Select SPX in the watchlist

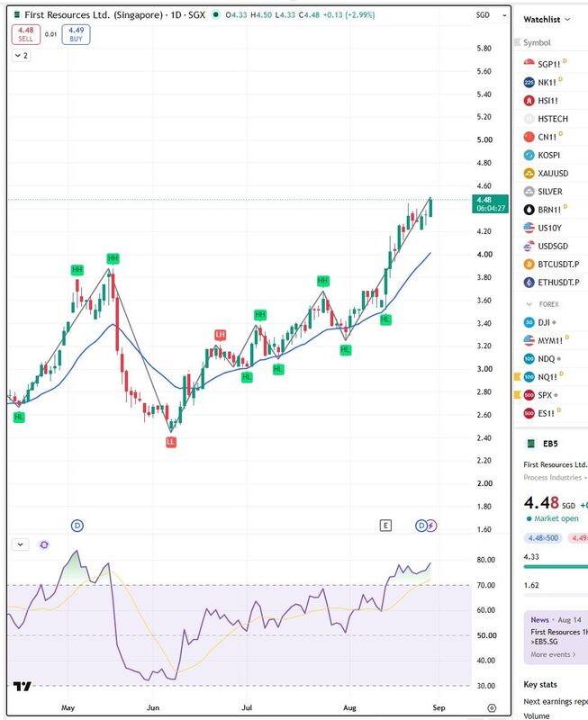click(551, 395)
